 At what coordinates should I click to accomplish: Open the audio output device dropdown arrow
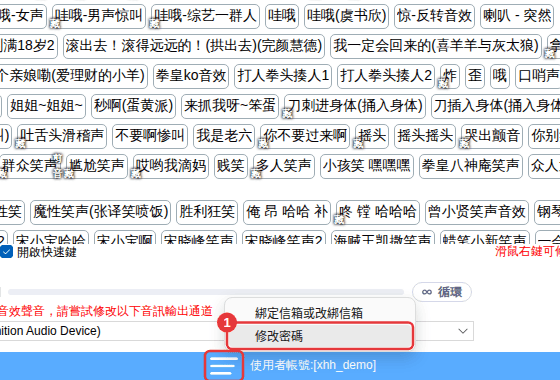click(x=463, y=331)
